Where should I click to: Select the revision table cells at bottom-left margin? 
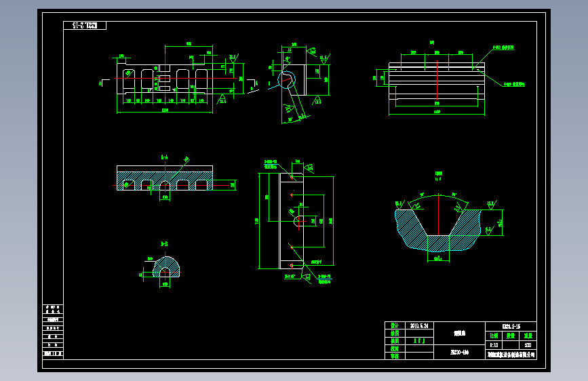[x=53, y=332]
